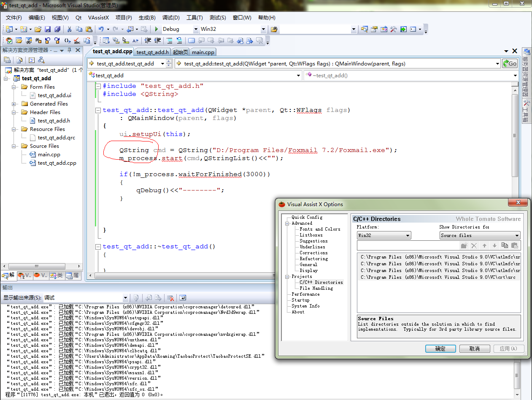Open the VAssistX menu
532x400 pixels.
pyautogui.click(x=98, y=18)
